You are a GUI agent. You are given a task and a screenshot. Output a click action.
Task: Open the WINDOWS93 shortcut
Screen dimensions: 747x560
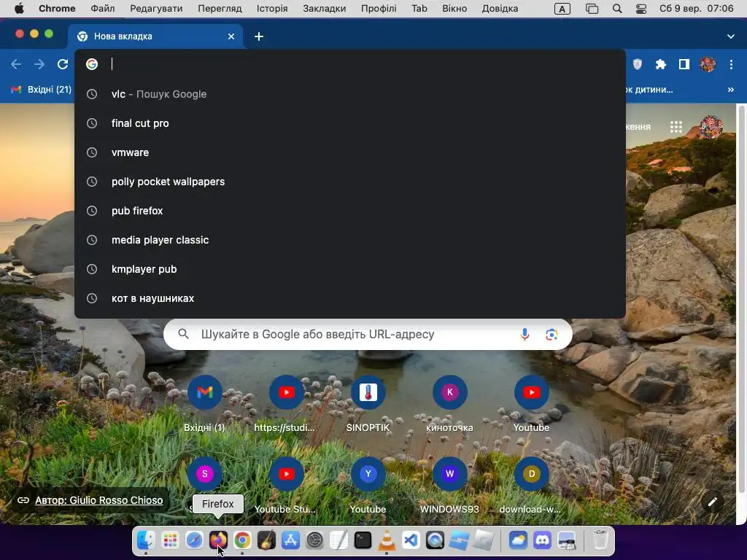point(449,485)
